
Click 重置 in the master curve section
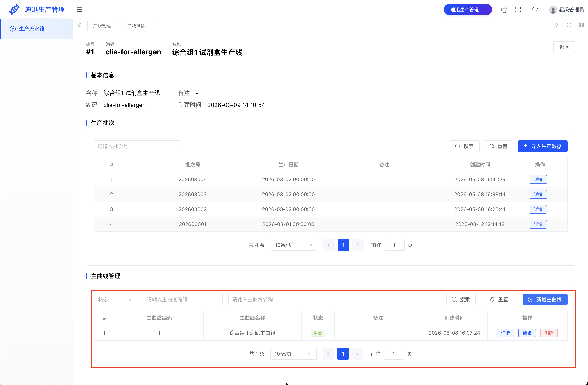[x=499, y=299]
